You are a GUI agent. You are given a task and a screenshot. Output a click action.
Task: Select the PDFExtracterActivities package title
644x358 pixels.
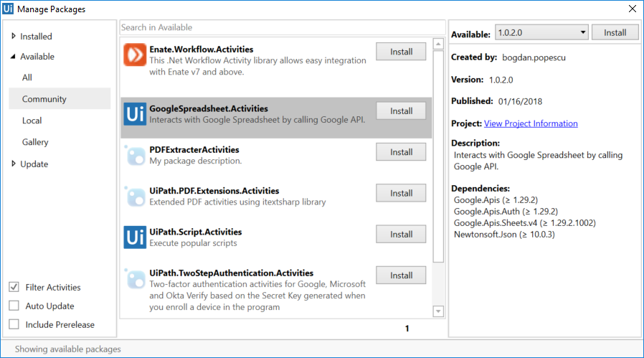194,150
